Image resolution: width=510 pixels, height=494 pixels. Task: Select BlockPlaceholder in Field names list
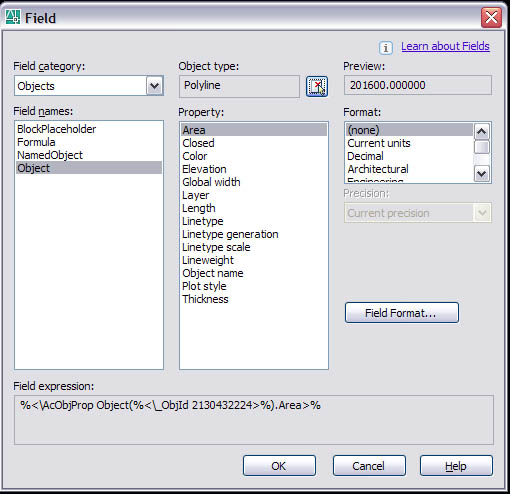click(x=56, y=129)
